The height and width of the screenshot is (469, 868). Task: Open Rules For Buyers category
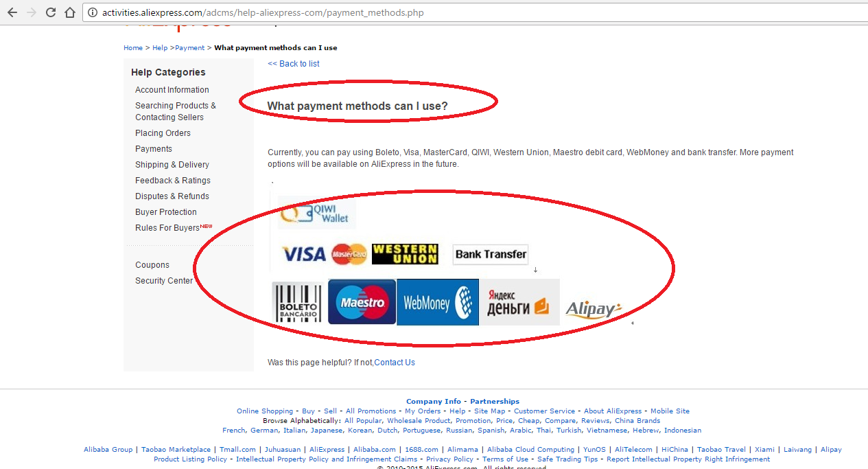point(167,228)
